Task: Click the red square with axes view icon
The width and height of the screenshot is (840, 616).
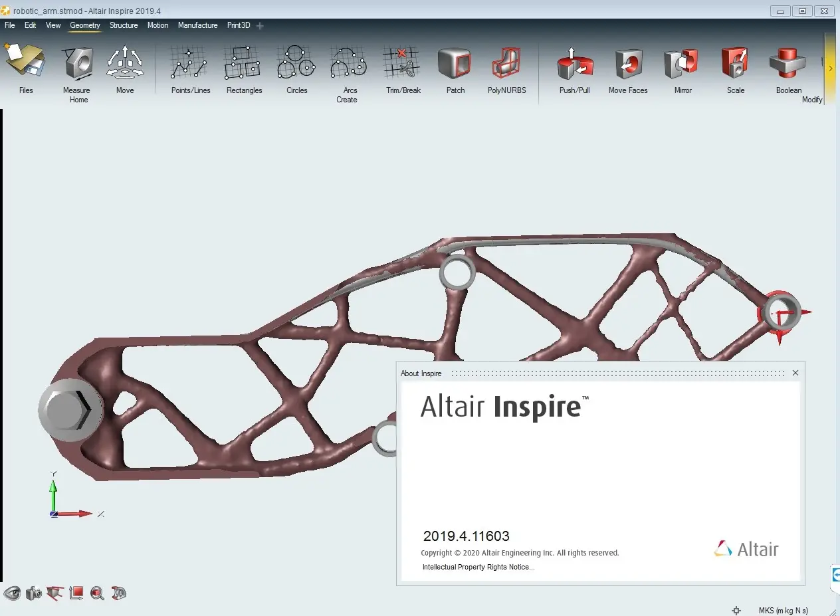Action: point(76,593)
